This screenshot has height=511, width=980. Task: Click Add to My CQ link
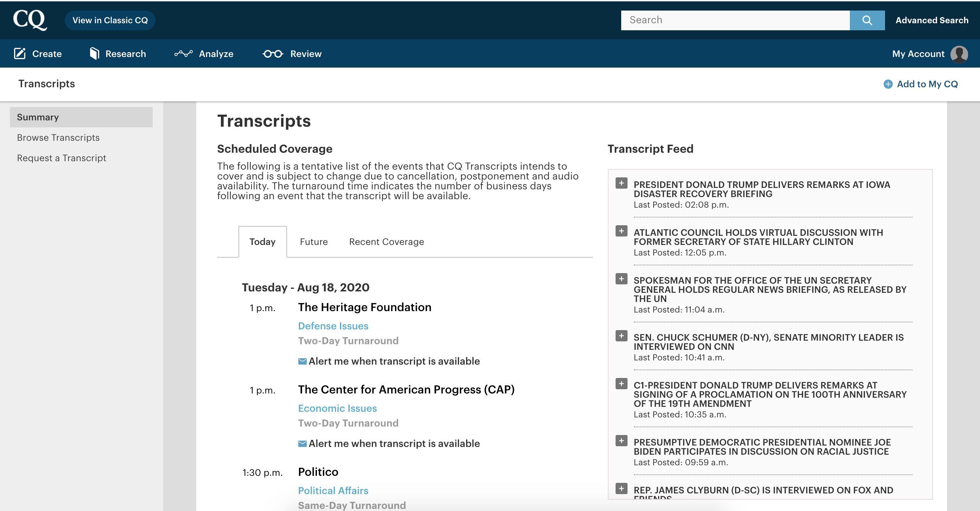[927, 84]
